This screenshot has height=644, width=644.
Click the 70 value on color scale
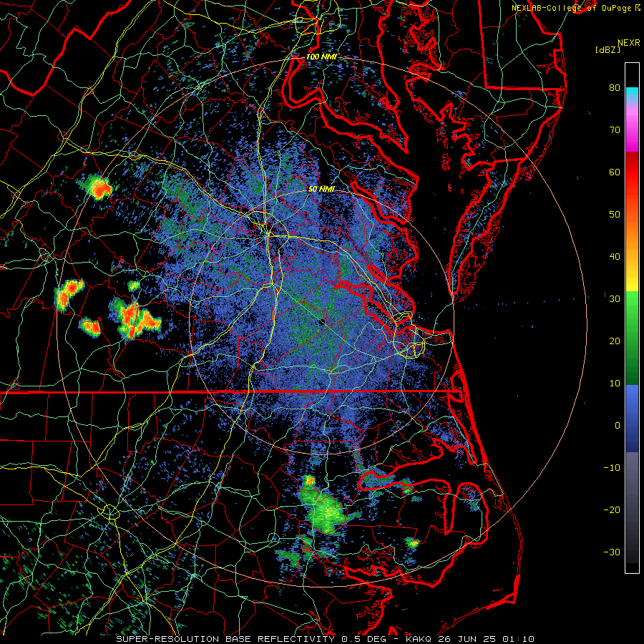(x=615, y=130)
